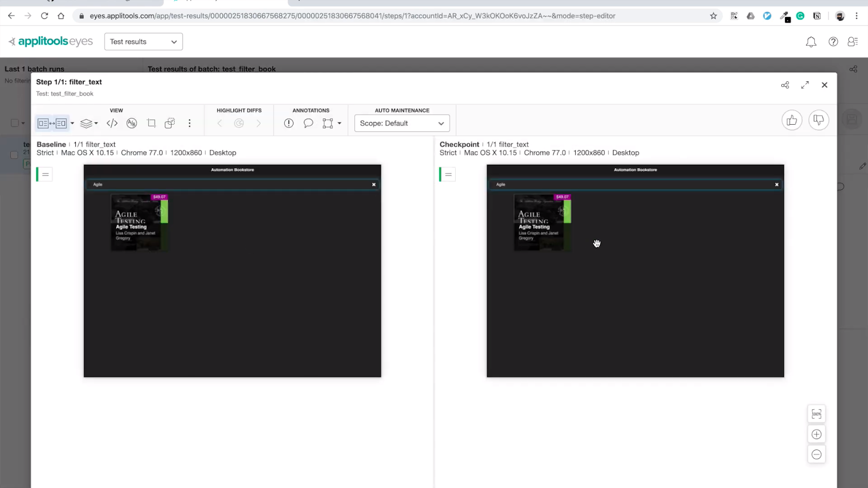Viewport: 868px width, 488px height.
Task: Open the share icon in step header
Action: tap(785, 85)
